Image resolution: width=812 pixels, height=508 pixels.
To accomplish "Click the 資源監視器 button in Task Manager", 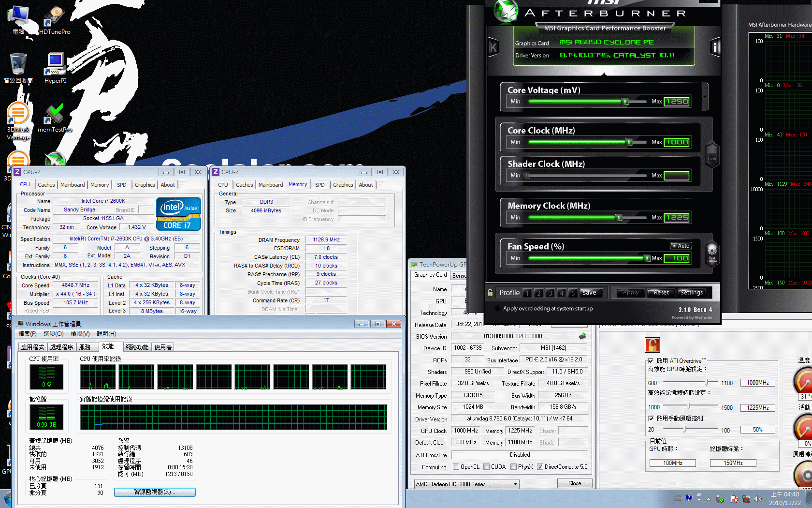I will coord(155,492).
